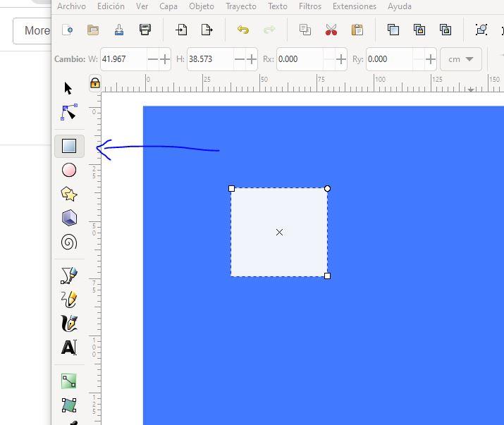The width and height of the screenshot is (504, 425).
Task: Click the yellow Undo arrow
Action: coord(243,30)
